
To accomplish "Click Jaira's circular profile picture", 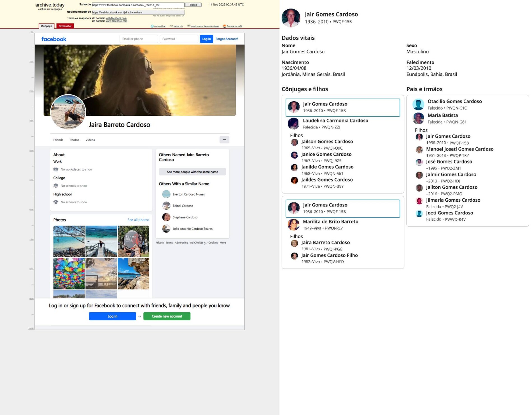I will (68, 112).
